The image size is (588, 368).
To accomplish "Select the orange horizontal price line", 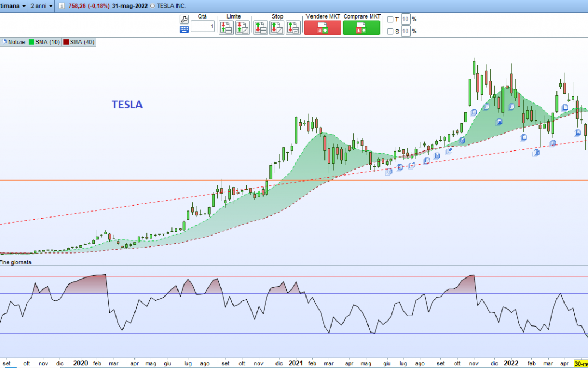I will pyautogui.click(x=294, y=180).
